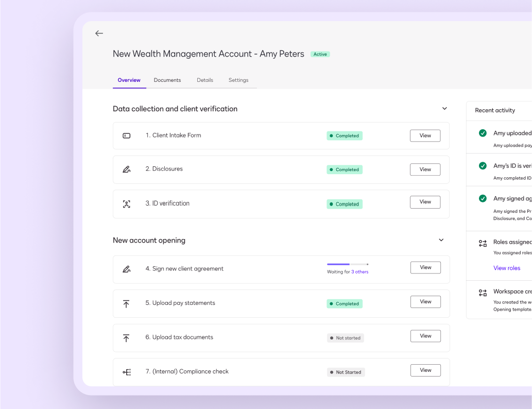Collapse Data collection and client verification section
This screenshot has width=532, height=409.
coord(444,109)
